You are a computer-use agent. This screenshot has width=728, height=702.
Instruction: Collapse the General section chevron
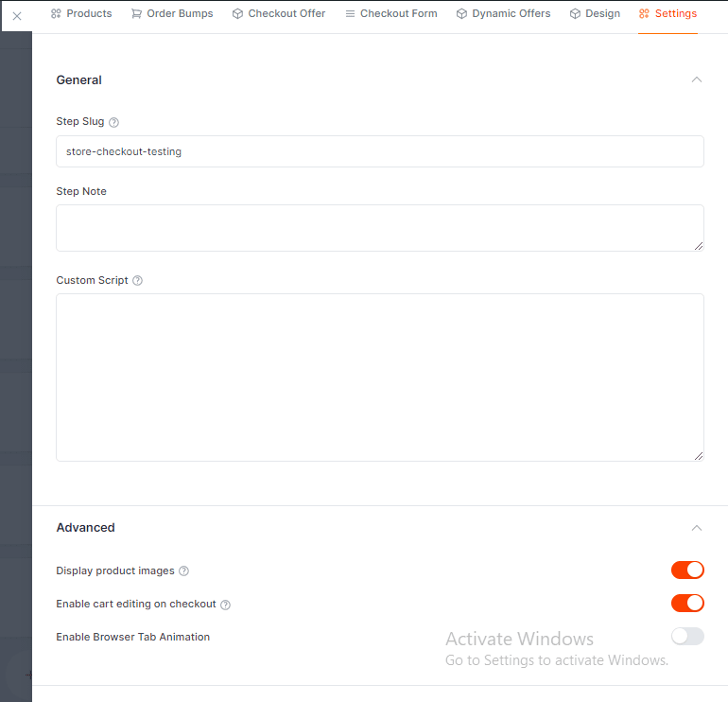(697, 80)
